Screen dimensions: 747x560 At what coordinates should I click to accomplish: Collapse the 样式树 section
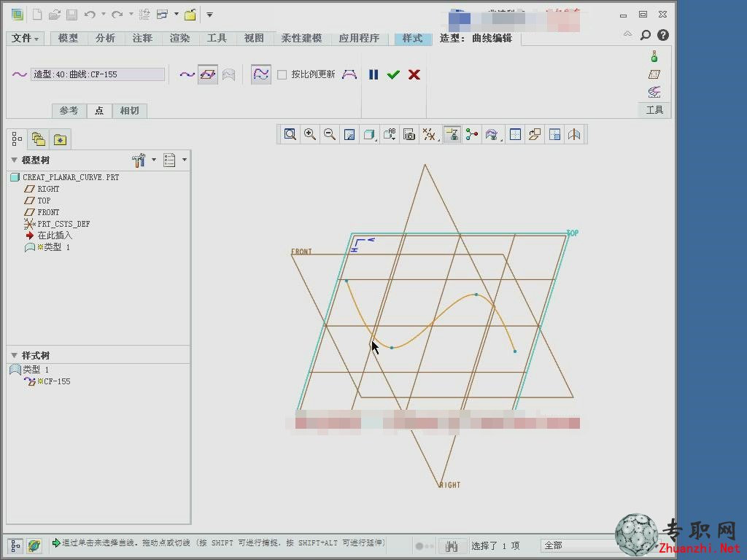14,355
